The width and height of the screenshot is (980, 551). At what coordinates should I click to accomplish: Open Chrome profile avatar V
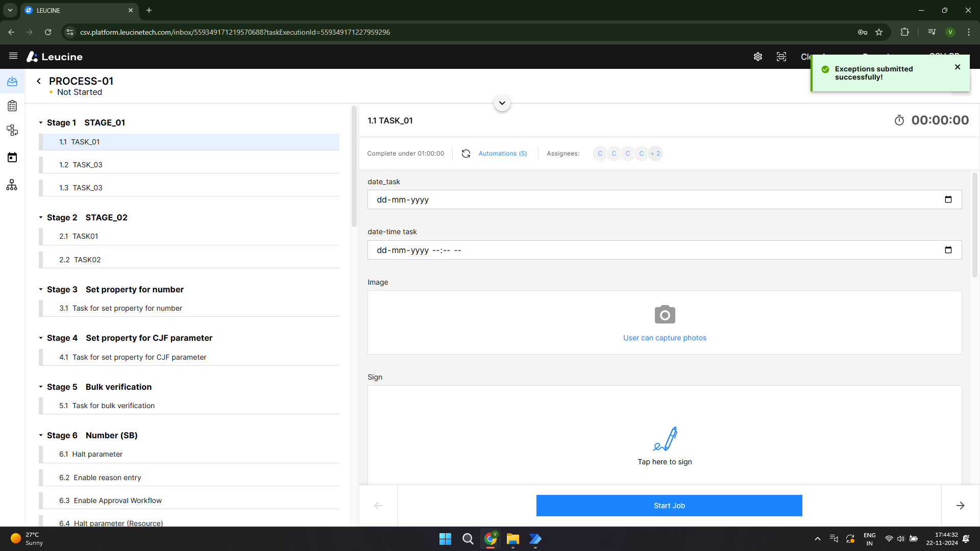point(950,32)
